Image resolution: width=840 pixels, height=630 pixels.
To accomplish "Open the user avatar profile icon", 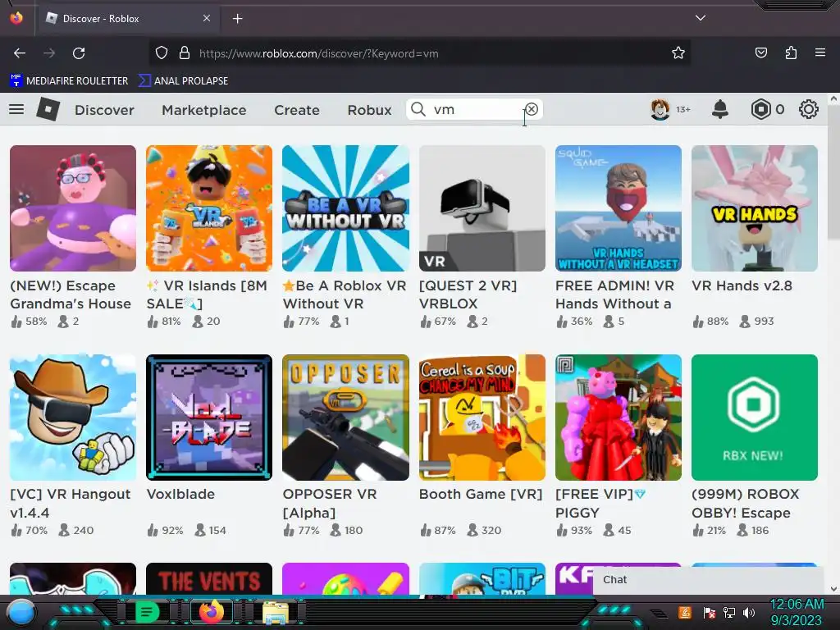I will click(x=660, y=109).
